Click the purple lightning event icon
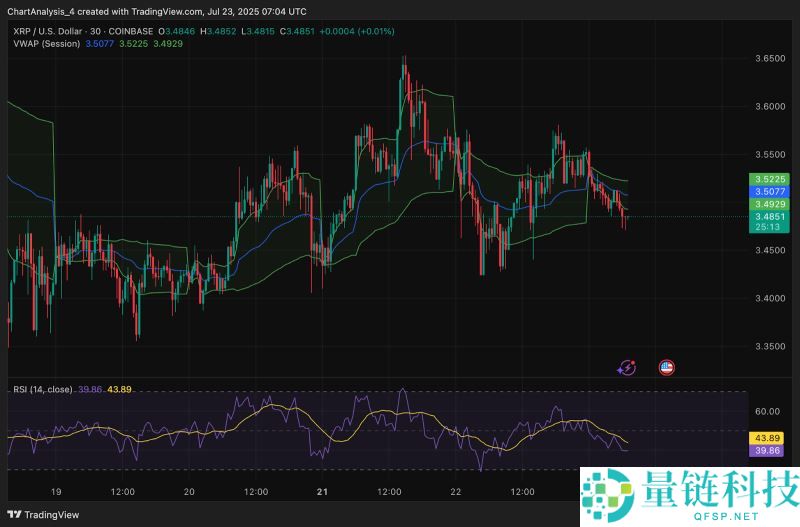Viewport: 800px width, 527px height. [x=627, y=367]
